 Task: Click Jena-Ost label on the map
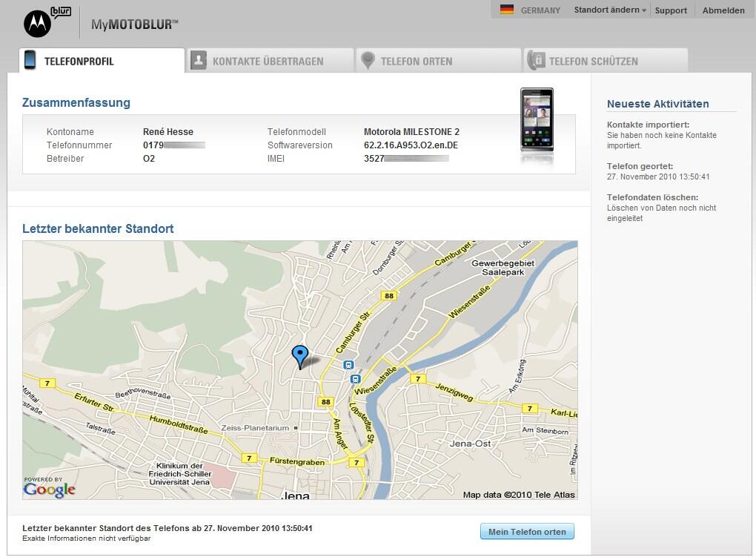[470, 444]
